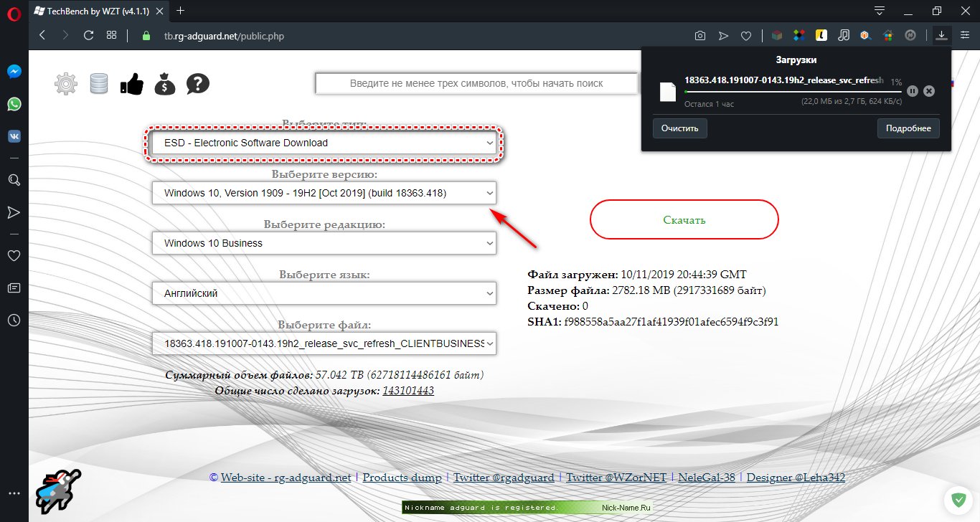Open the Easy Setup sliders icon
The width and height of the screenshot is (980, 522).
point(964,35)
